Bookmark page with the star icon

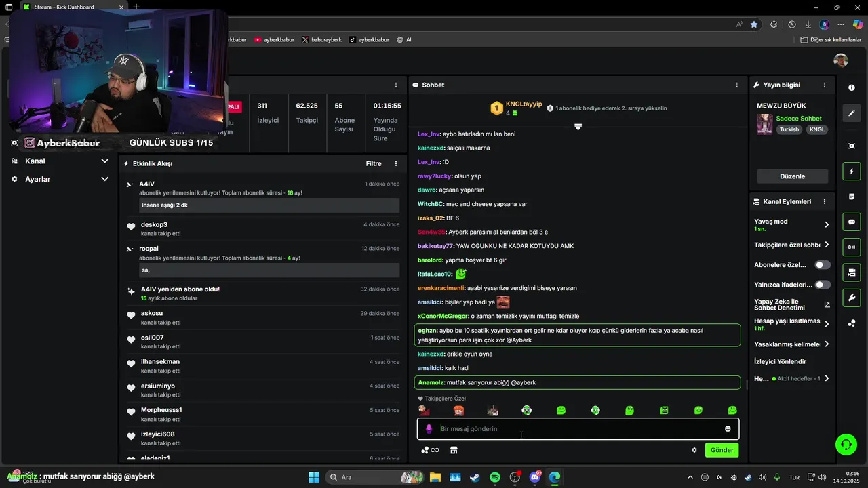(754, 24)
